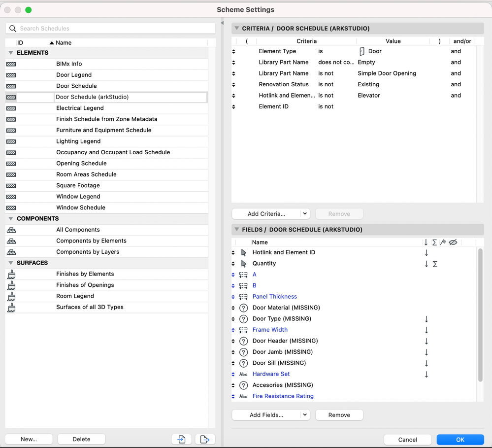Click the sum header icon in Fields table
The image size is (492, 448).
click(x=434, y=242)
